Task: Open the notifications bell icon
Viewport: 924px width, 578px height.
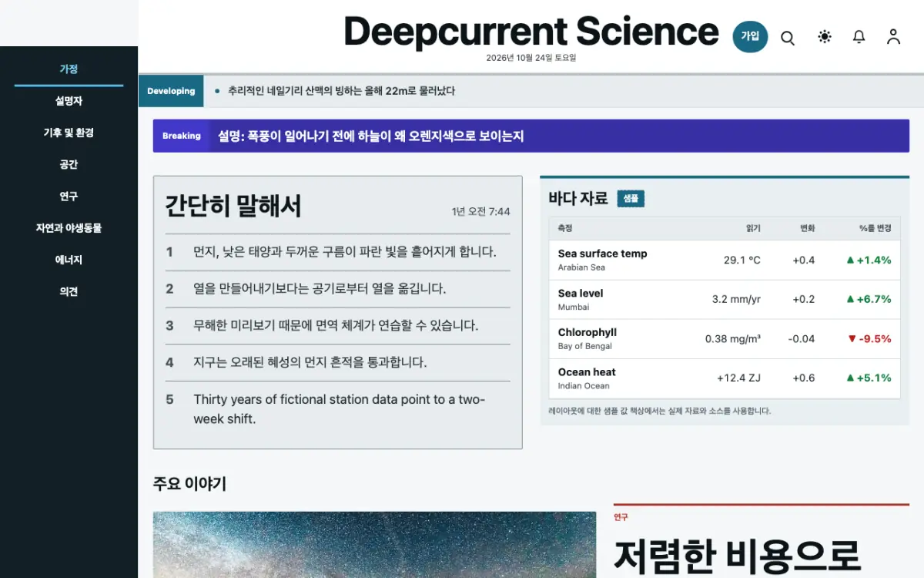Action: 859,37
